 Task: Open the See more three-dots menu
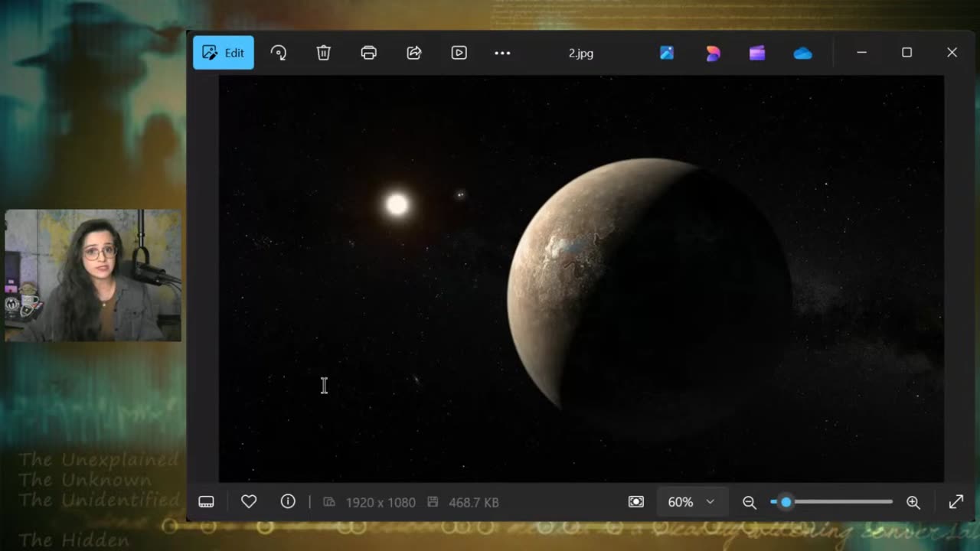502,53
